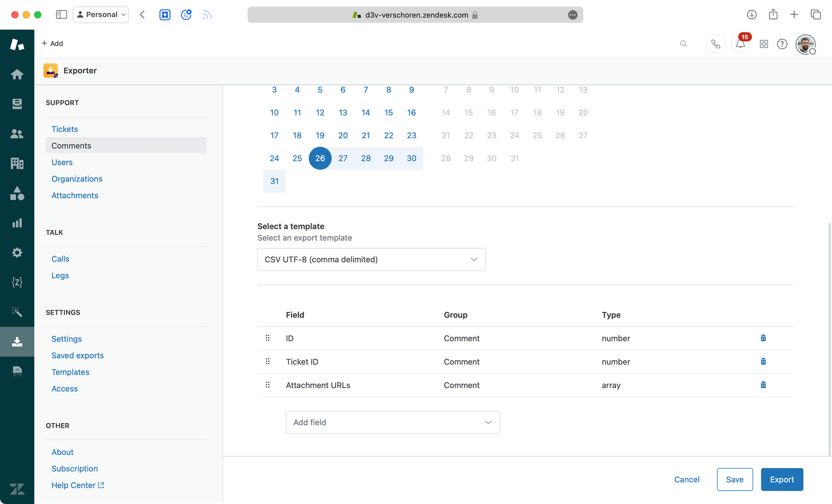832x504 pixels.
Task: Open the notifications bell with 15 badge
Action: pos(740,44)
